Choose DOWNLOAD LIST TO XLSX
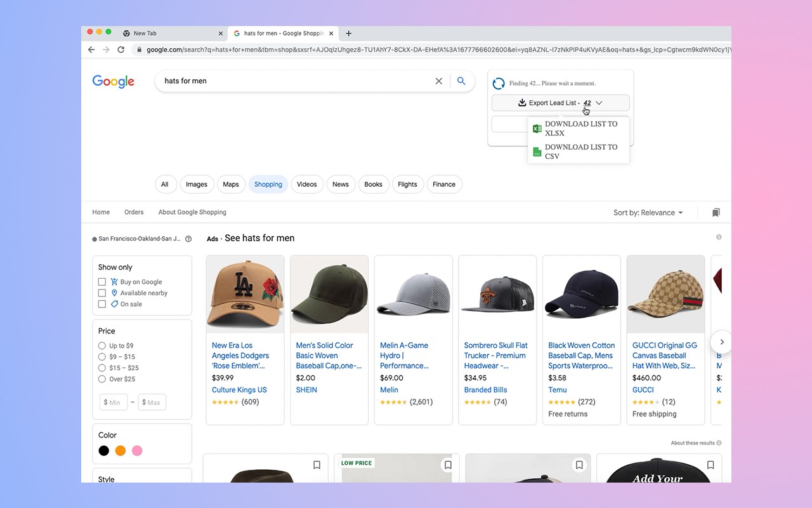The image size is (812, 508). (x=579, y=129)
